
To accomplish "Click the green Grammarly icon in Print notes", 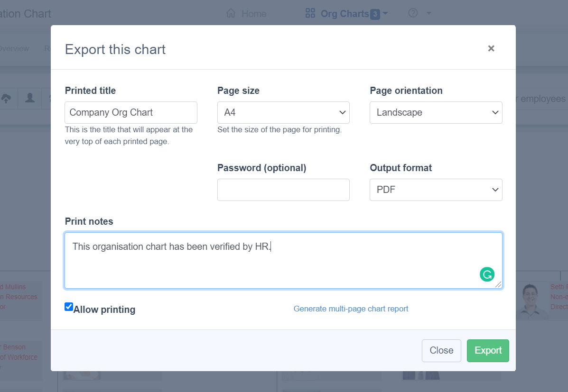I will click(487, 274).
